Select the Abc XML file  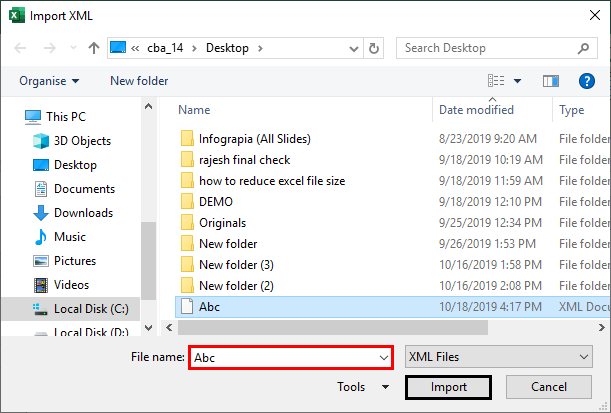[x=393, y=307]
